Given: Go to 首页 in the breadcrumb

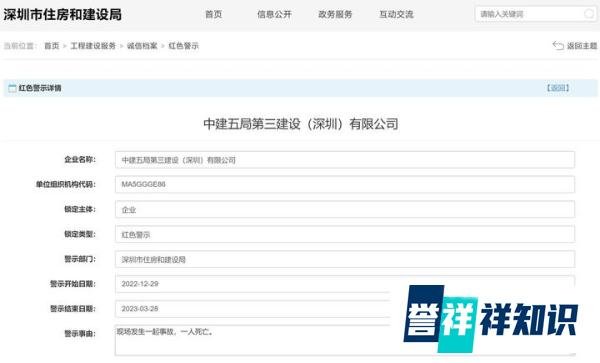Looking at the screenshot, I should 52,46.
